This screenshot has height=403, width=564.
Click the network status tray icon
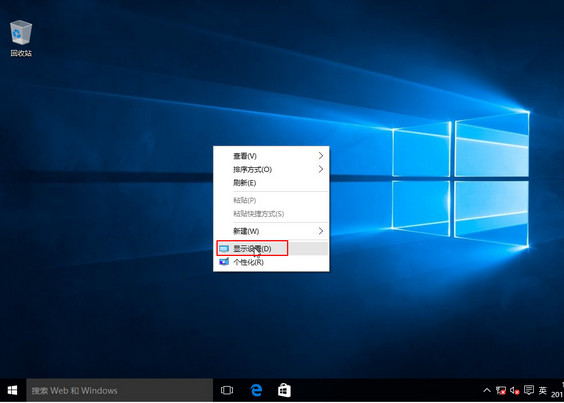500,390
